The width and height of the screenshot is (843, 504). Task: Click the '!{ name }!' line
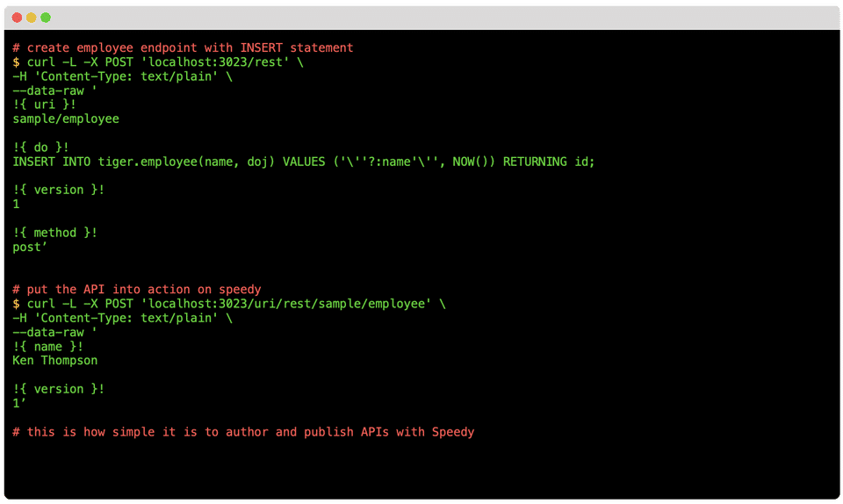click(47, 347)
